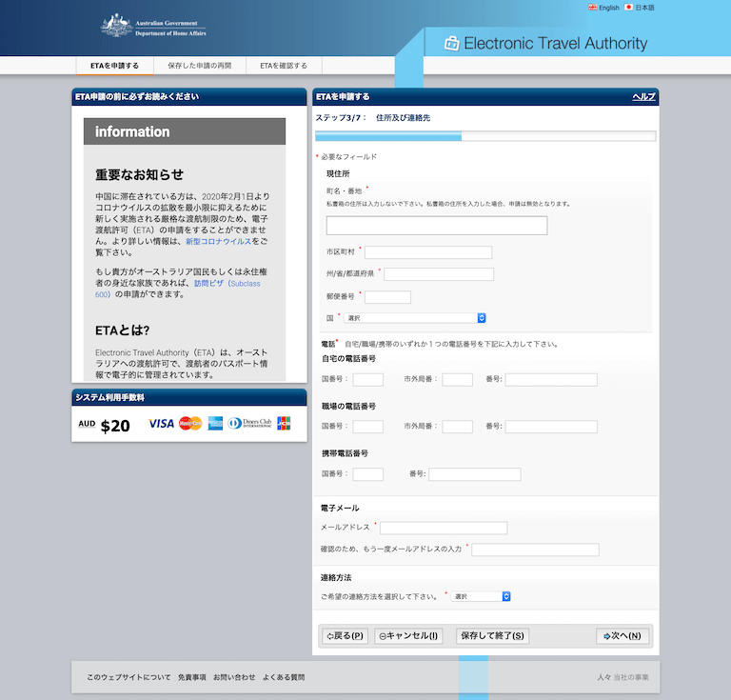This screenshot has height=700, width=731.
Task: Open the 保存した申請の再開 tab
Action: pos(200,66)
